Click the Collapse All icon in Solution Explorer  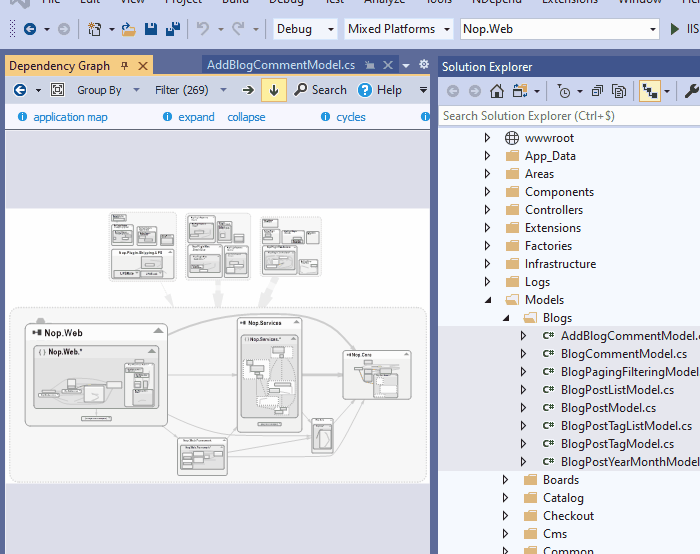pos(597,91)
